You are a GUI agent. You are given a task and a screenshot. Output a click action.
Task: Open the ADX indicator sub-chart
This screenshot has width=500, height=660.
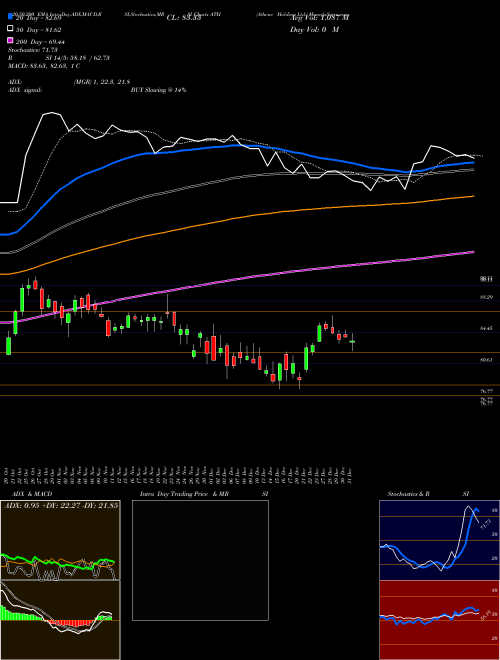pos(60,540)
